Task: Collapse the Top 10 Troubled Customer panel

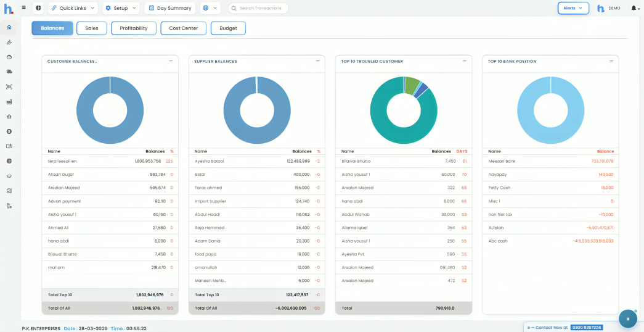Action: [x=465, y=61]
